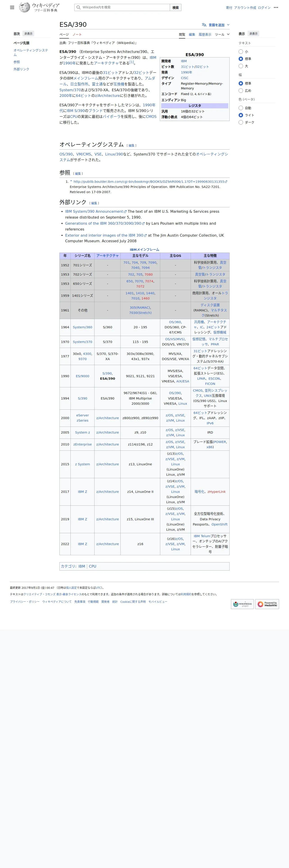Open OpenShift link in 2019 row
The width and height of the screenshot is (289, 868).
click(219, 524)
